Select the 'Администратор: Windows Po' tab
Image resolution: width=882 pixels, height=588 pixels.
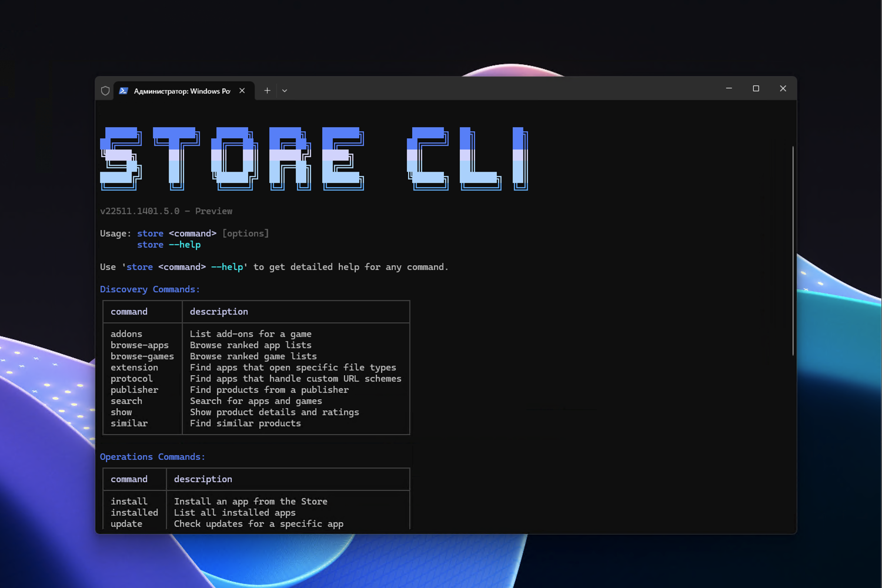pos(183,91)
